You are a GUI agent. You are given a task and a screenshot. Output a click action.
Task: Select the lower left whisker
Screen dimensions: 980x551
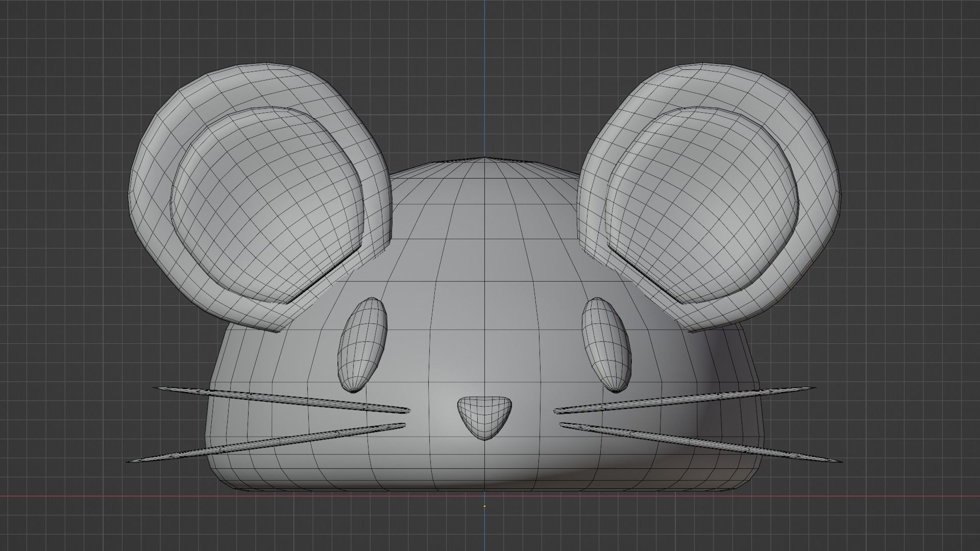[x=265, y=442]
